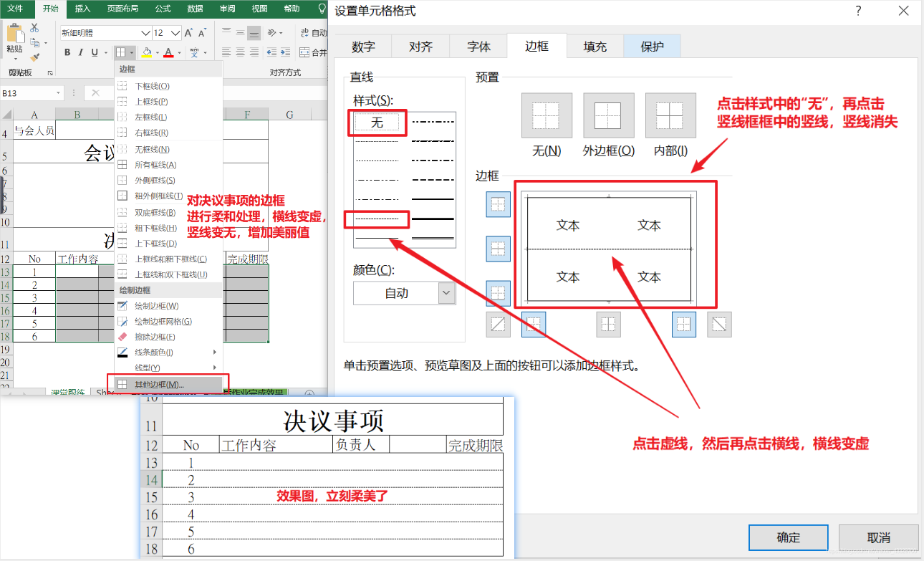Toggle the diagonal up border button
The height and width of the screenshot is (561, 924).
pos(498,325)
